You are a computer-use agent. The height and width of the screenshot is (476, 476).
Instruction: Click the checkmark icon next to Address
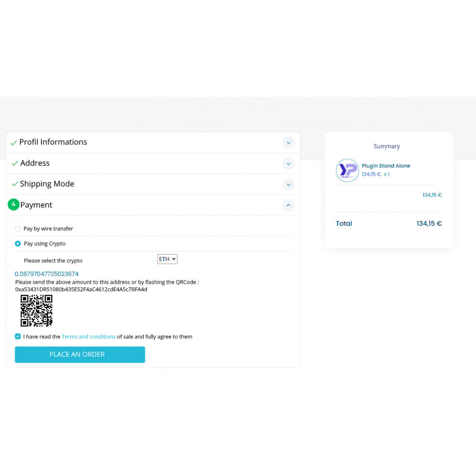click(x=14, y=163)
